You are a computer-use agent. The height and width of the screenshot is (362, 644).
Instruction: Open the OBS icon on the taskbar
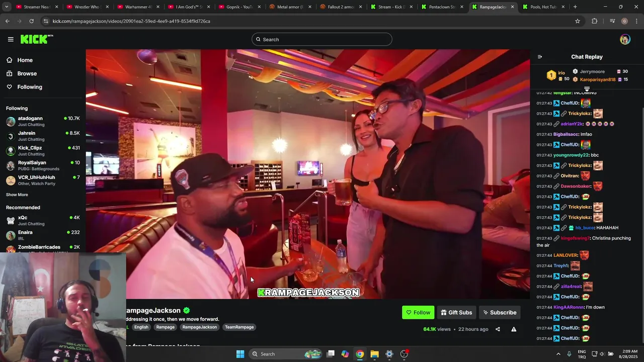[x=404, y=354]
